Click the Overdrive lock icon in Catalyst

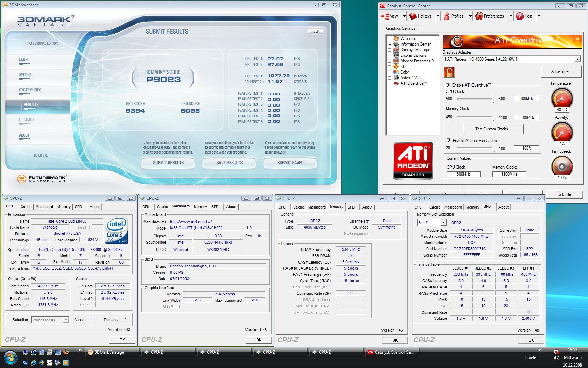[449, 72]
